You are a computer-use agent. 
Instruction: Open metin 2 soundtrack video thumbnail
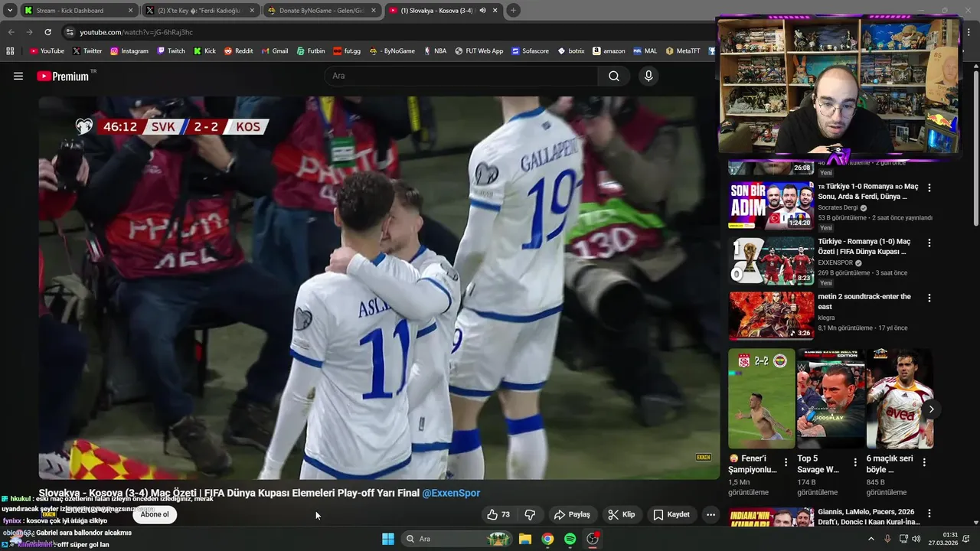coord(771,315)
